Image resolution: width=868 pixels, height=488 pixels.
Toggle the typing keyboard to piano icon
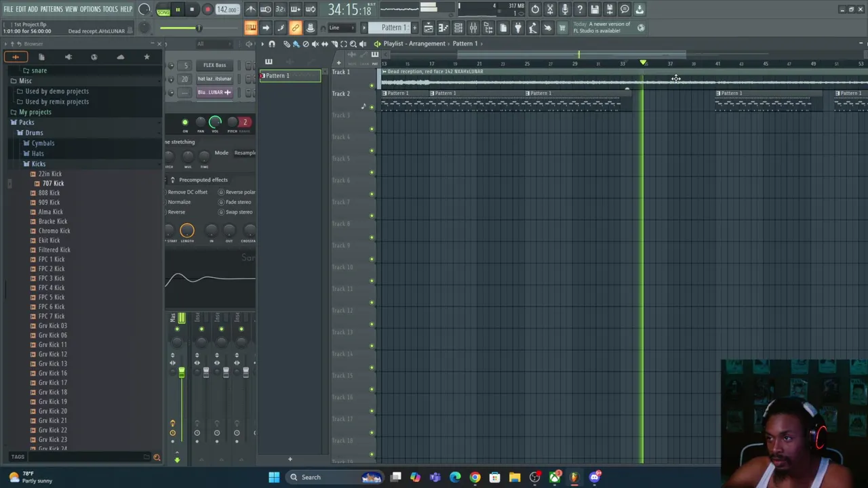[251, 28]
